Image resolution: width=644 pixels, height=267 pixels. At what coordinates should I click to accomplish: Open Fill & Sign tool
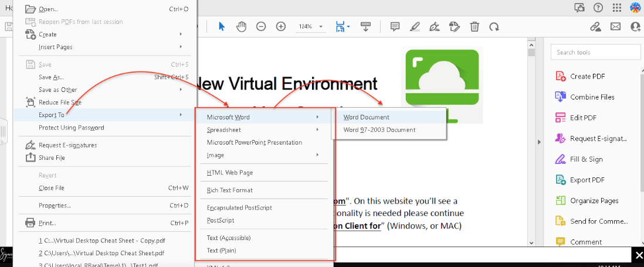586,159
